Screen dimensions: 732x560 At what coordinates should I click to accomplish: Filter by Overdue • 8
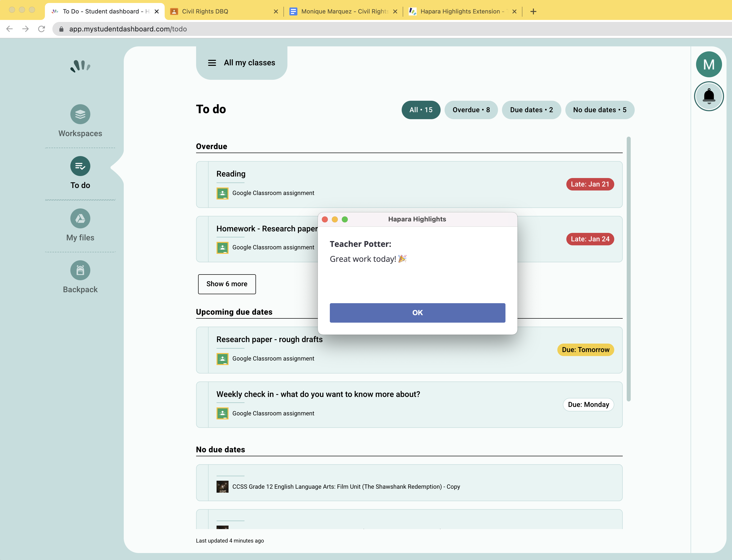point(471,110)
